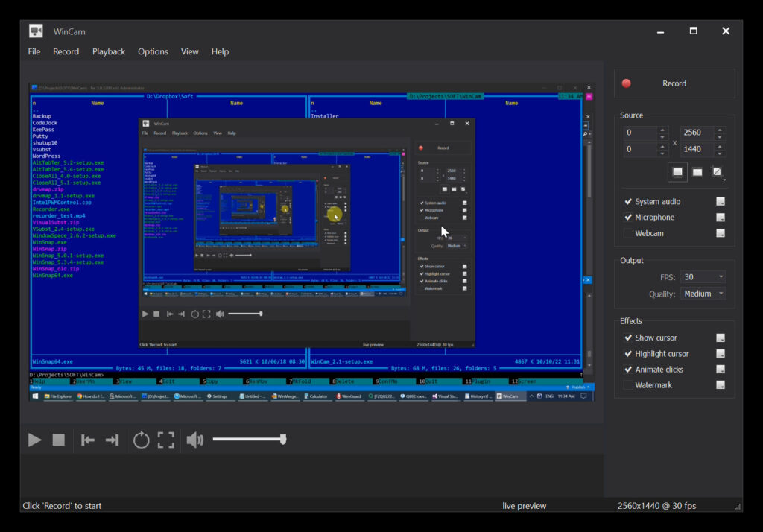Click the WinCam app icon in title bar

pos(36,31)
